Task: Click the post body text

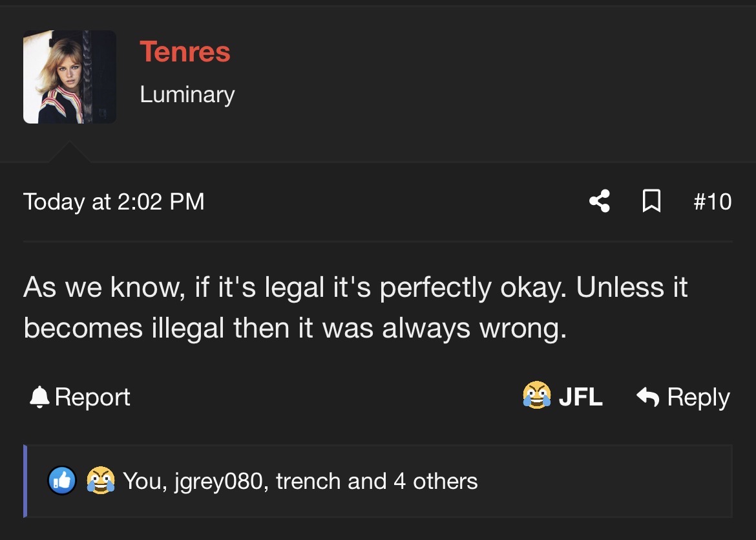Action: coord(355,308)
